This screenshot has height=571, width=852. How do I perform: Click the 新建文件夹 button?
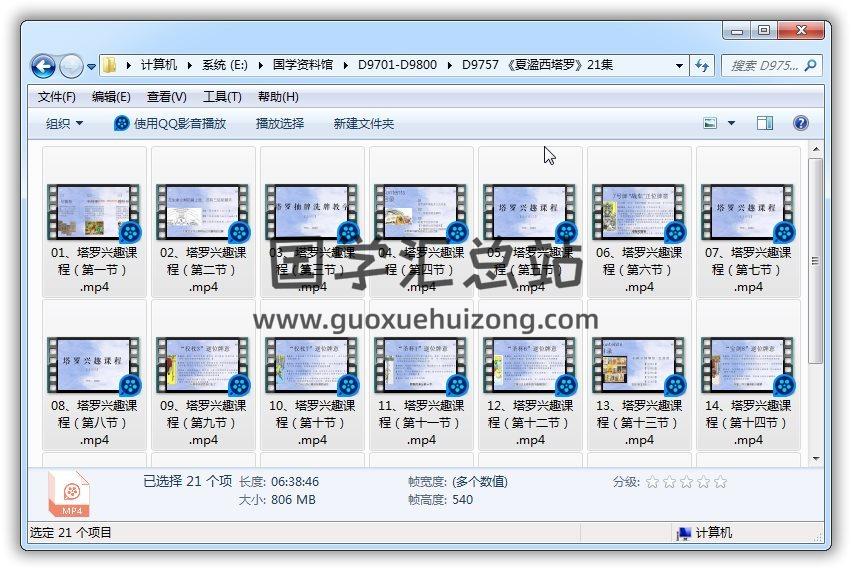tap(364, 123)
